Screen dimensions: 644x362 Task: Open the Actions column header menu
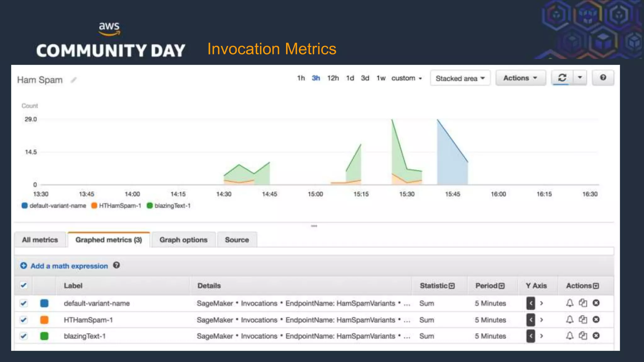point(596,286)
